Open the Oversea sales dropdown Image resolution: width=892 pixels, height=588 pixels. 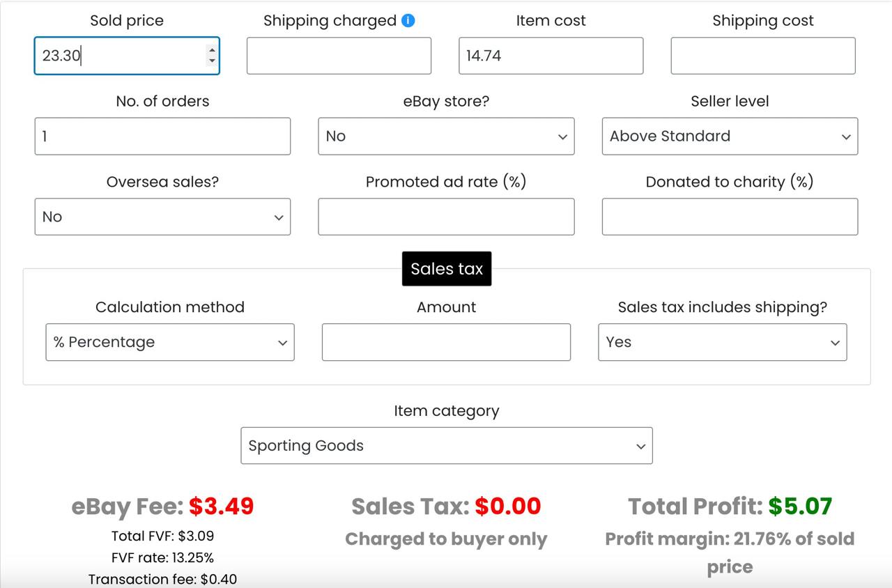[x=162, y=217]
